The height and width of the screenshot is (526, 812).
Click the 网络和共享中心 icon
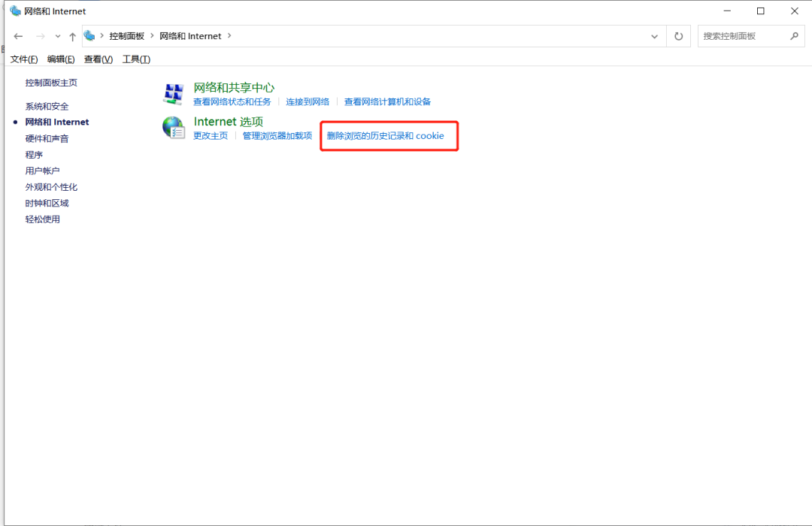coord(174,94)
